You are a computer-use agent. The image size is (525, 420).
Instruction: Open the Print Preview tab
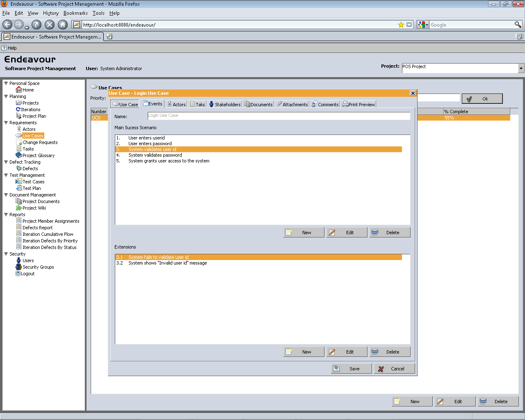(x=358, y=105)
